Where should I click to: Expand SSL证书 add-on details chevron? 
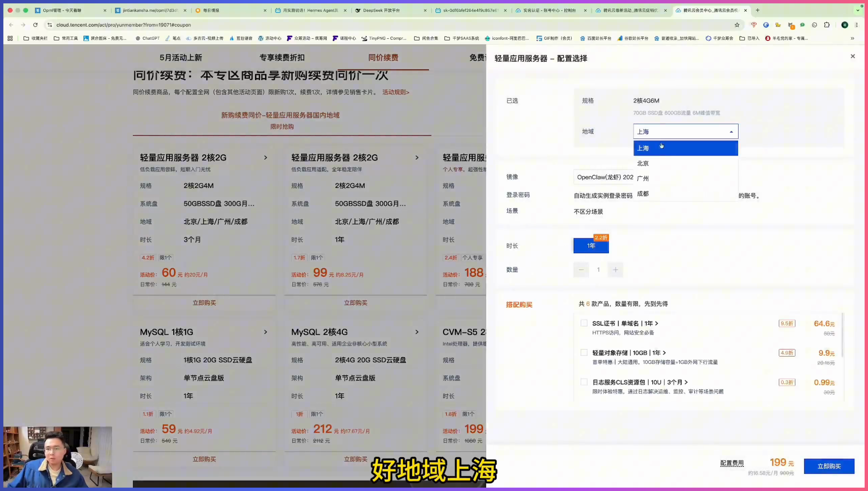[657, 323]
